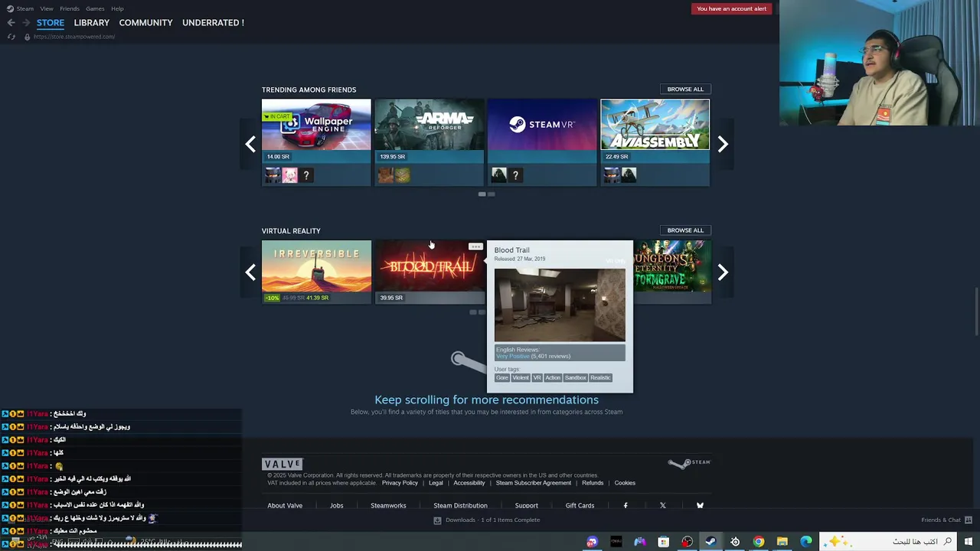
Task: Open the Steamworks footer link
Action: pos(388,505)
